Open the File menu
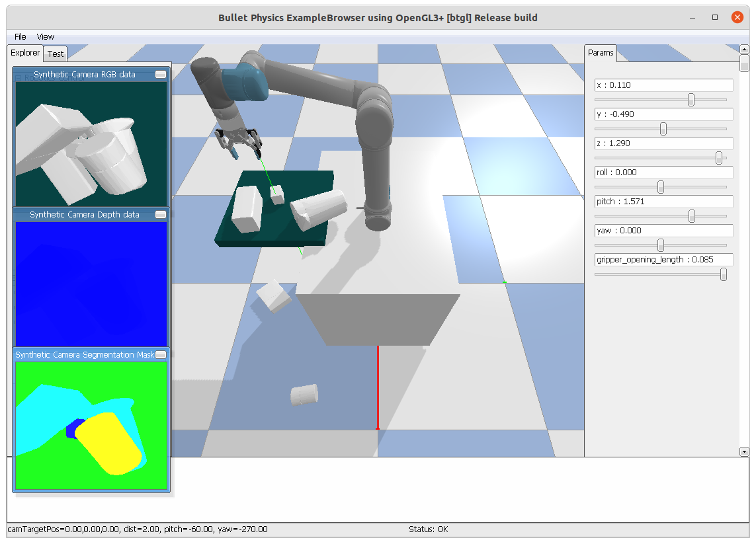 [x=19, y=36]
